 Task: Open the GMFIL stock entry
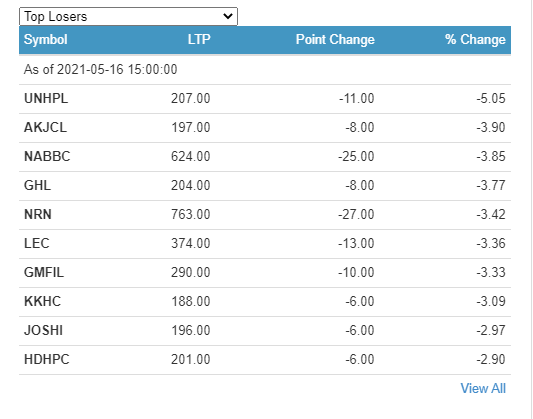tap(44, 273)
